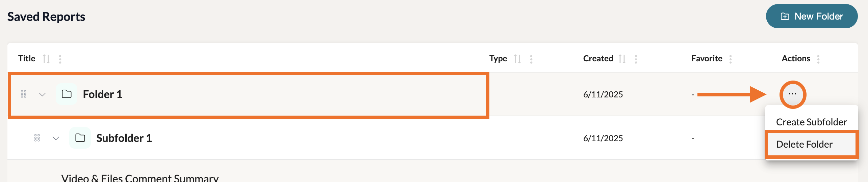
Task: Open Created column options menu
Action: coord(636,59)
